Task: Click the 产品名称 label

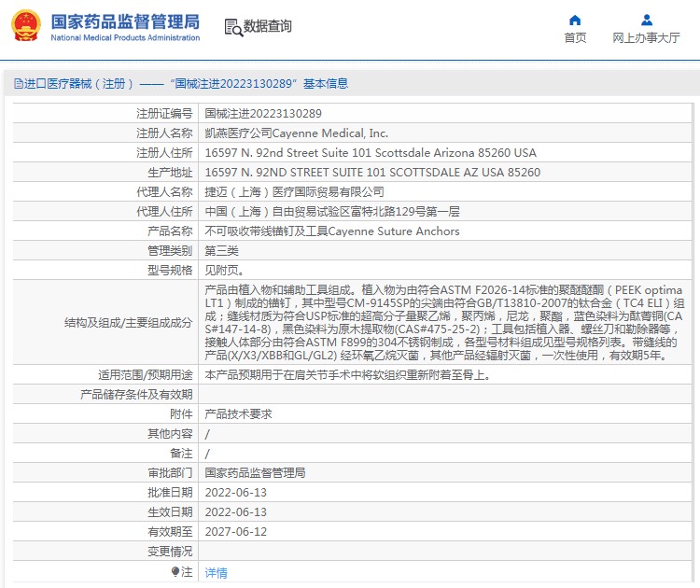Action: [170, 231]
